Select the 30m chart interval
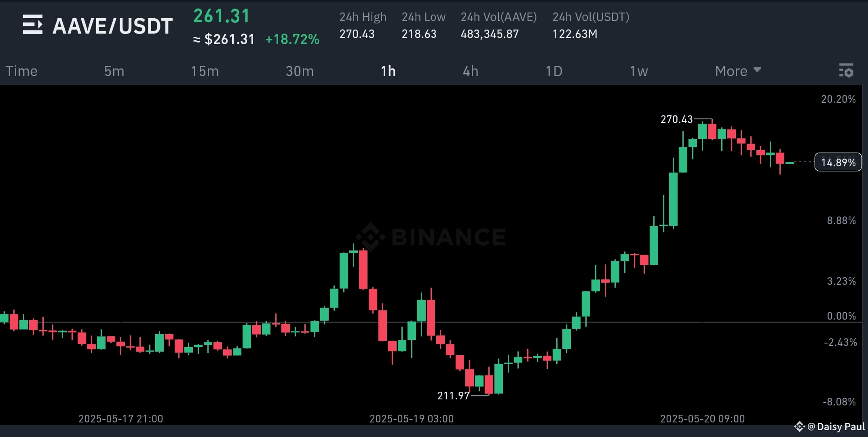868x437 pixels. tap(300, 71)
